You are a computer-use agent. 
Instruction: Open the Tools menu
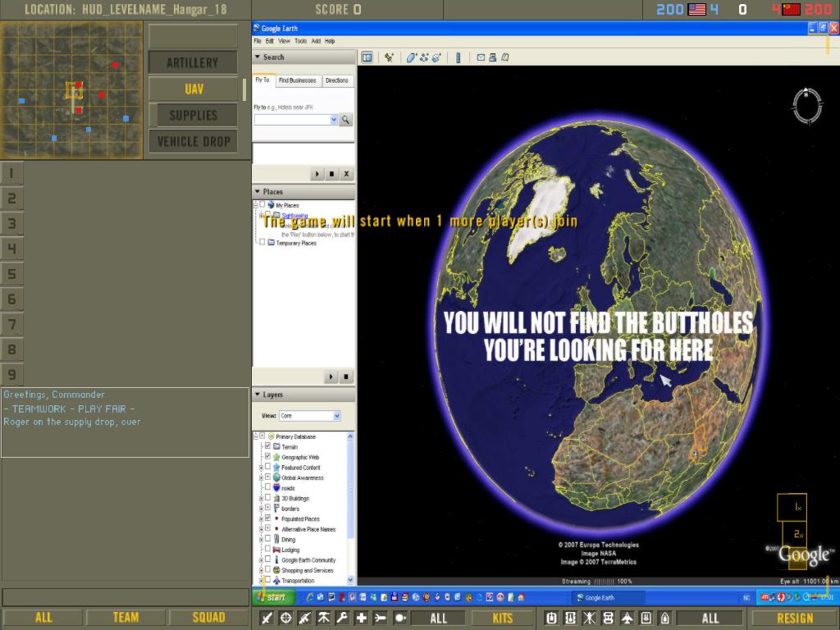pos(300,40)
